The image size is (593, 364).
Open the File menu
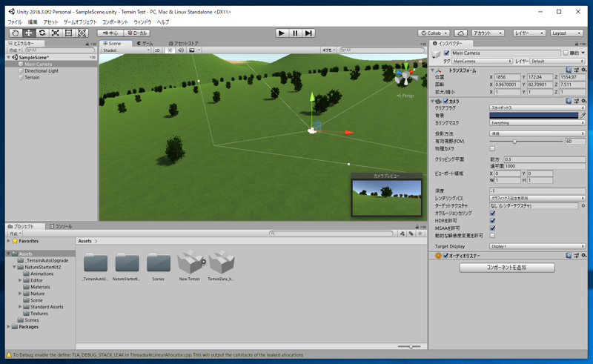[x=15, y=22]
